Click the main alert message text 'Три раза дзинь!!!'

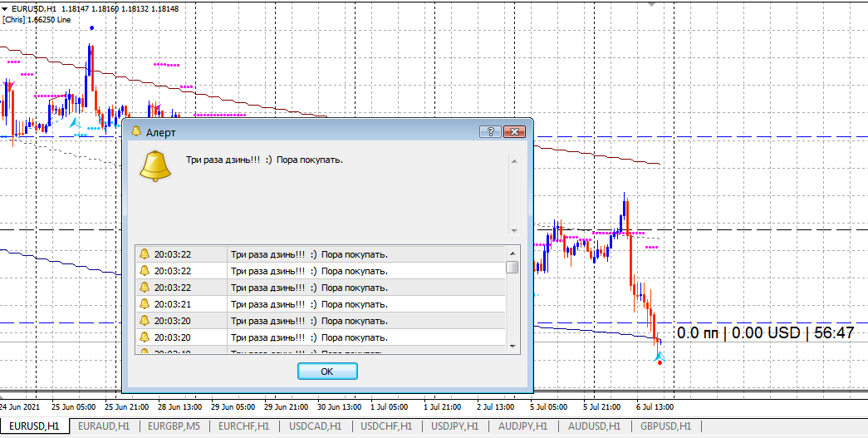click(x=223, y=160)
